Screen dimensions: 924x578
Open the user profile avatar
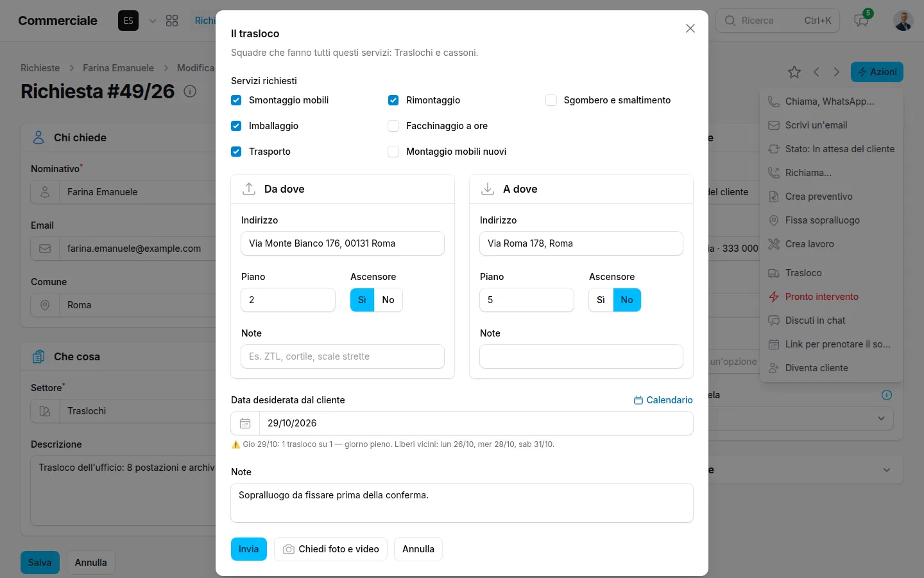click(x=903, y=21)
